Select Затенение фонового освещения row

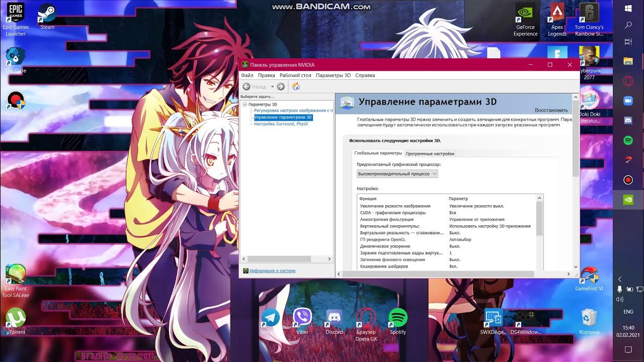(x=446, y=260)
